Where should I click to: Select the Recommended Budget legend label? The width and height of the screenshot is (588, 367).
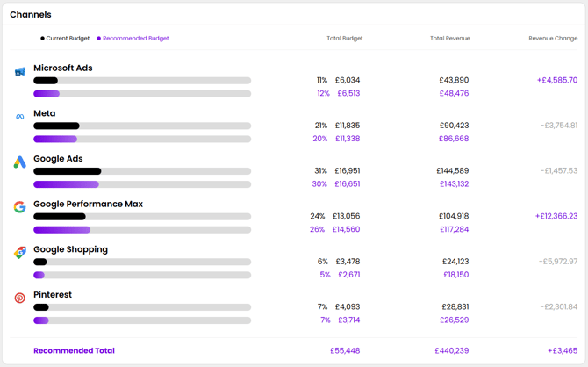tap(136, 39)
